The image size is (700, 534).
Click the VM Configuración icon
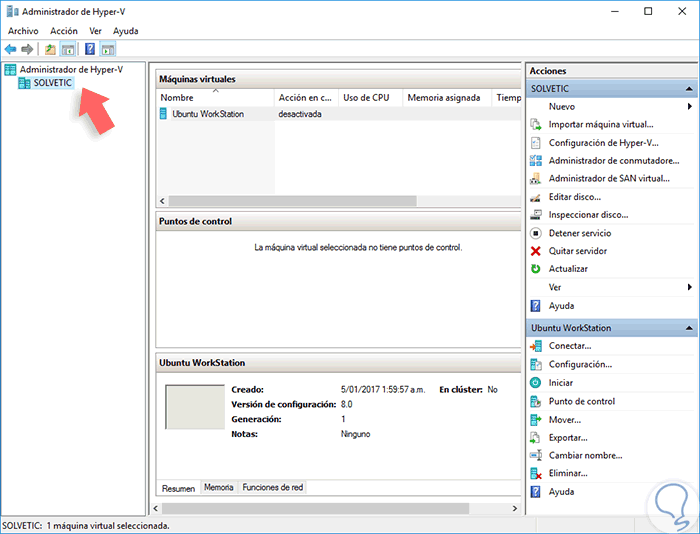(x=536, y=364)
